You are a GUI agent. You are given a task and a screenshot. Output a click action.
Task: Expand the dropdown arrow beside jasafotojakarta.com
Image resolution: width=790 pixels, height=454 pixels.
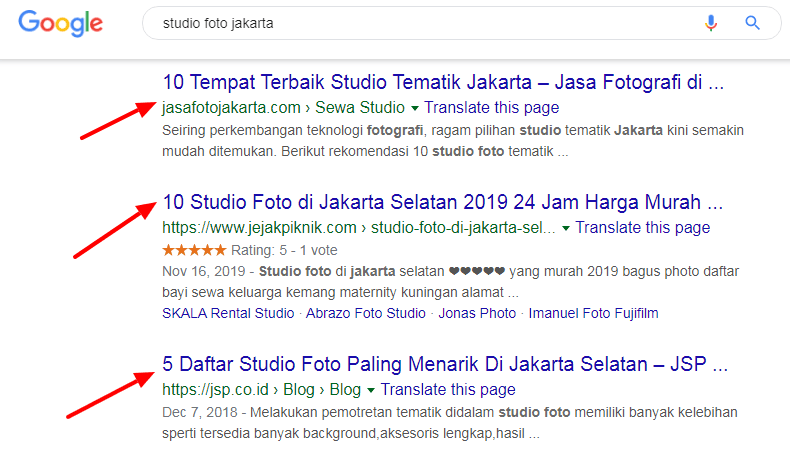click(x=414, y=107)
